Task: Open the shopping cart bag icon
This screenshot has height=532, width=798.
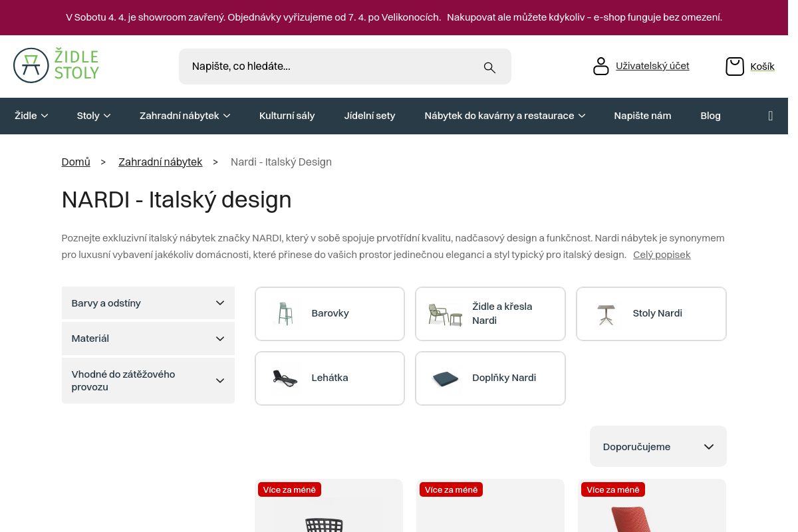Action: (734, 66)
